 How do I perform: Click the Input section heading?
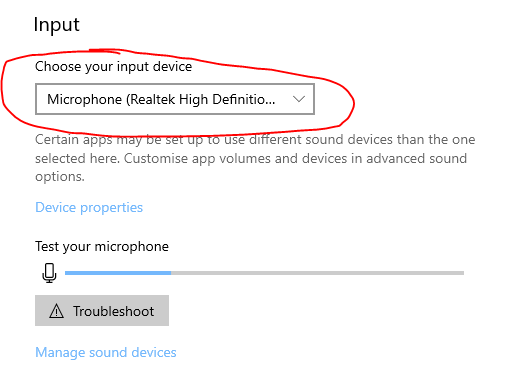[x=57, y=25]
